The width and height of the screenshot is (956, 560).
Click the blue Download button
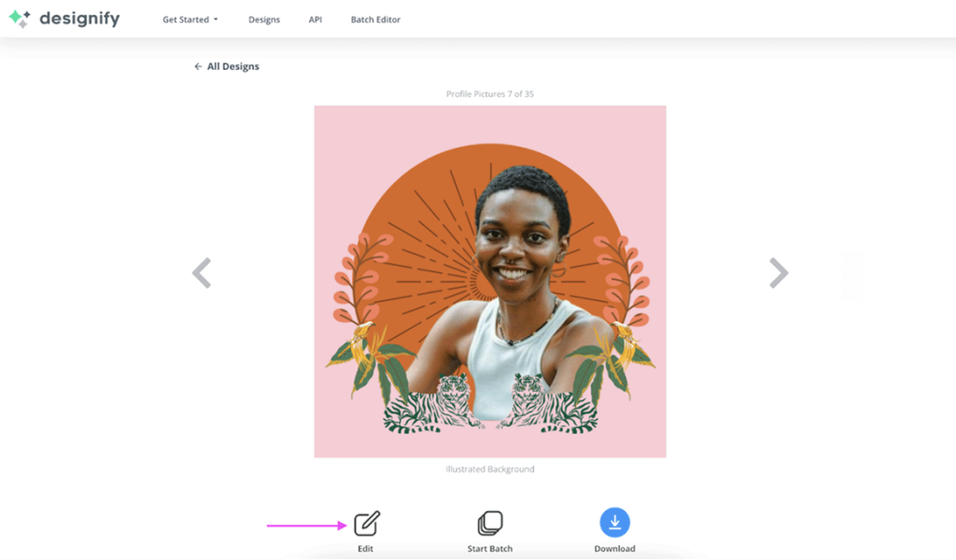(x=614, y=523)
